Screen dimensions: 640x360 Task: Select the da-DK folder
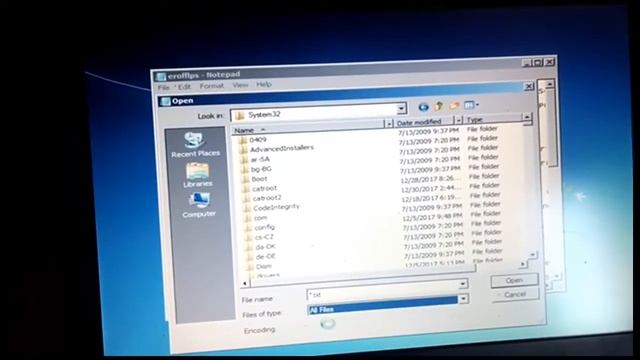click(265, 247)
